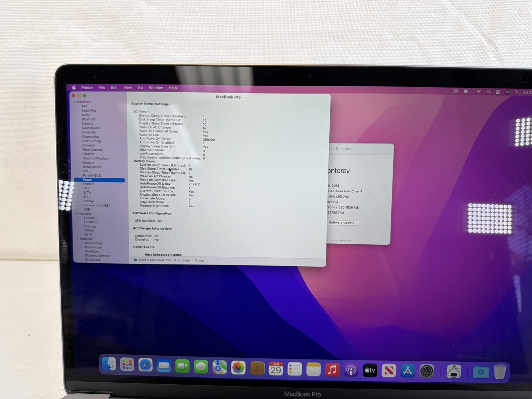The width and height of the screenshot is (532, 399).
Task: Open the Go menu
Action: (x=140, y=88)
